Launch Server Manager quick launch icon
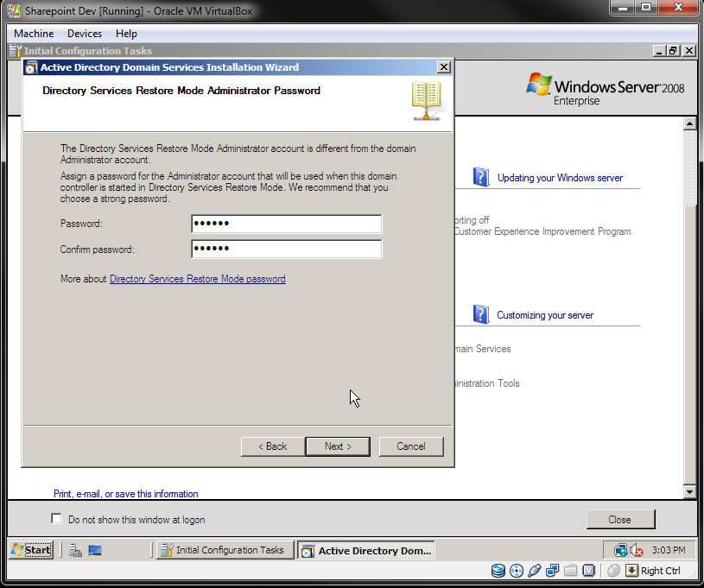Screen dimensions: 704x588 (75, 550)
